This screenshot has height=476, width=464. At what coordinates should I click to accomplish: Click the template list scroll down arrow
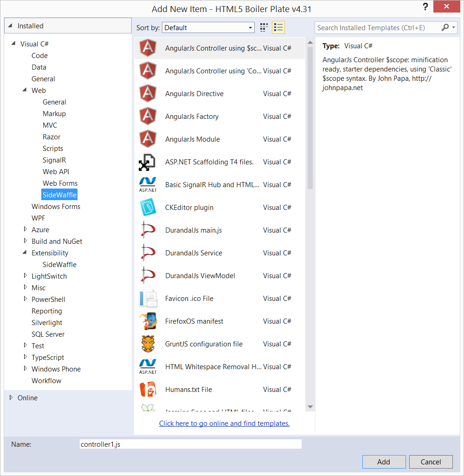310,407
